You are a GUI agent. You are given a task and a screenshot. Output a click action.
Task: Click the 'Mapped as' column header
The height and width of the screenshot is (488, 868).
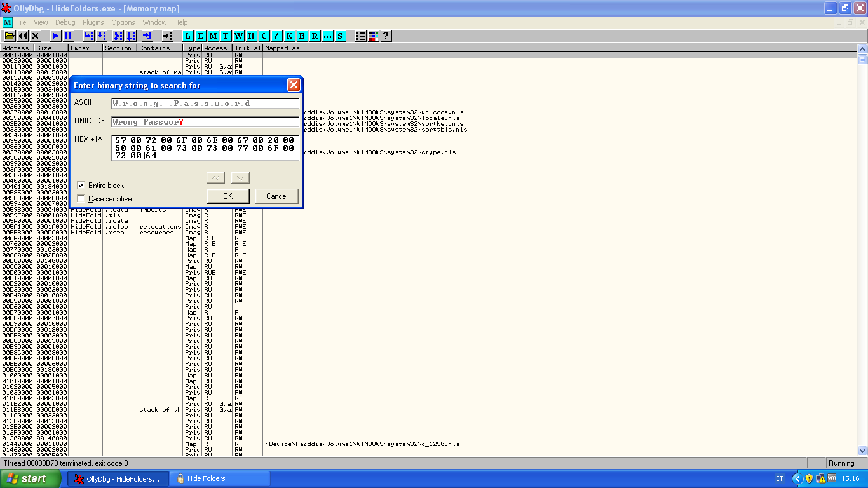tap(559, 48)
